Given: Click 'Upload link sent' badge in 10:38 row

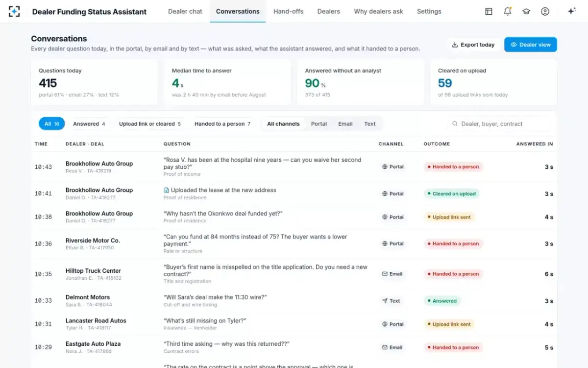Looking at the screenshot, I should pyautogui.click(x=449, y=217).
